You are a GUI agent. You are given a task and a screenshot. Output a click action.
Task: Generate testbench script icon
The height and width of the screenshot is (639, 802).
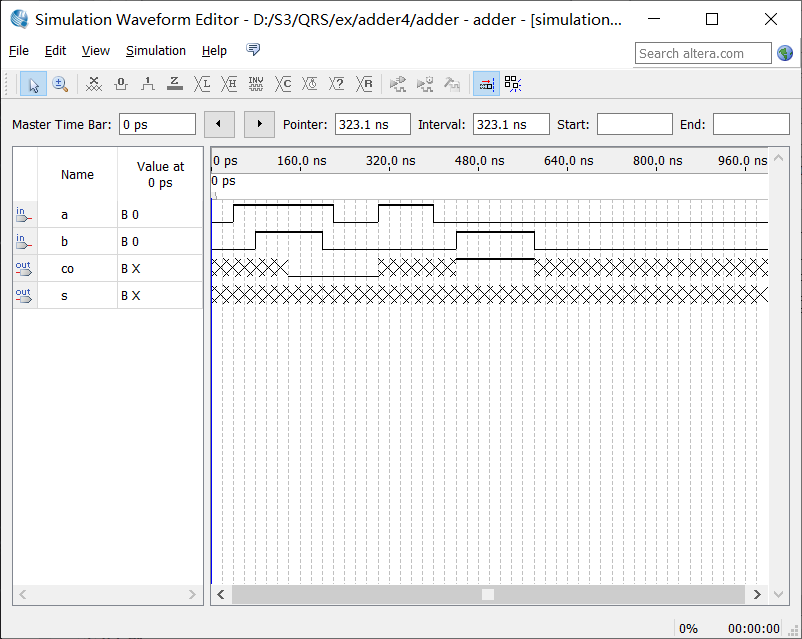[452, 84]
